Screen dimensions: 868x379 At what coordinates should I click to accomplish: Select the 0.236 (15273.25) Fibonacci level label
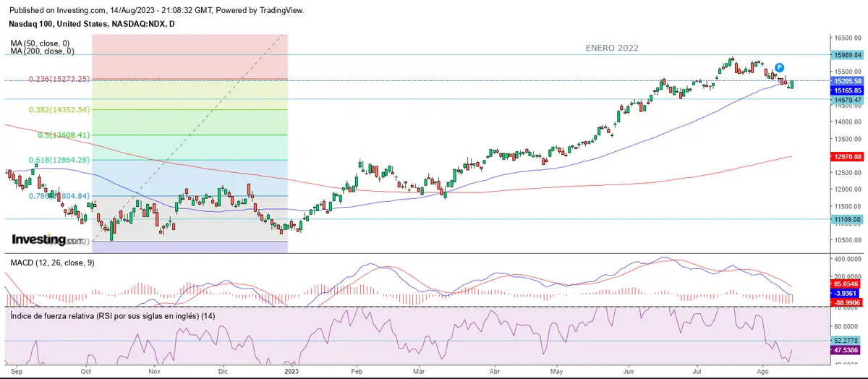pos(59,79)
